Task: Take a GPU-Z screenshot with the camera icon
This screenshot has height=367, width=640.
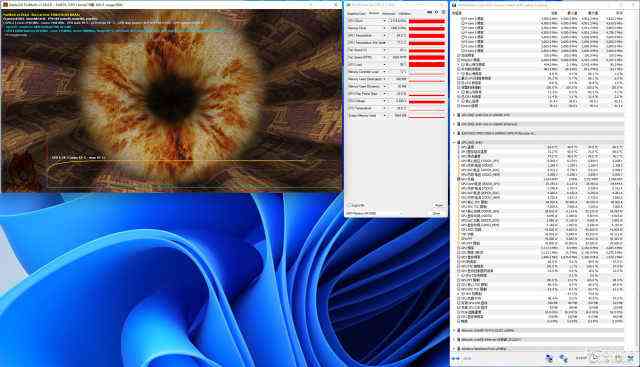Action: (x=429, y=13)
